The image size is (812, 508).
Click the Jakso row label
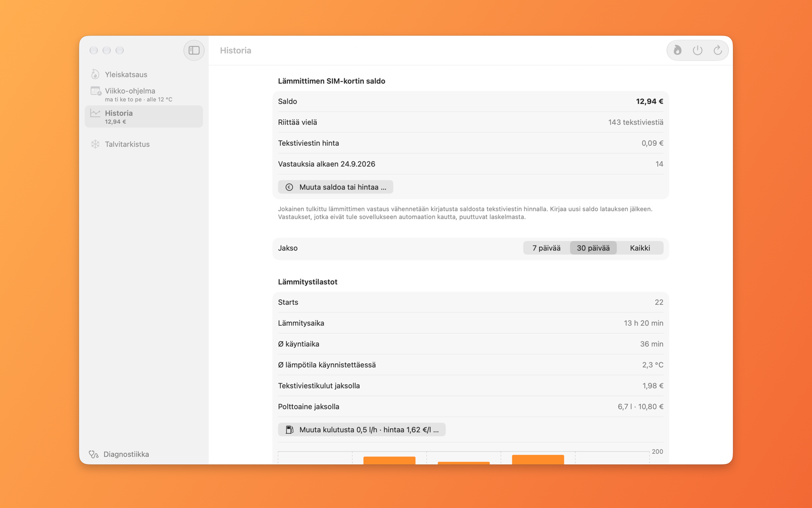(x=288, y=248)
